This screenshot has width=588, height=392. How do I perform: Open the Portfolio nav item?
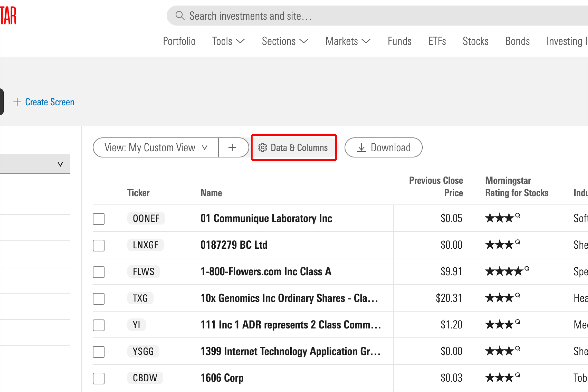pyautogui.click(x=179, y=41)
